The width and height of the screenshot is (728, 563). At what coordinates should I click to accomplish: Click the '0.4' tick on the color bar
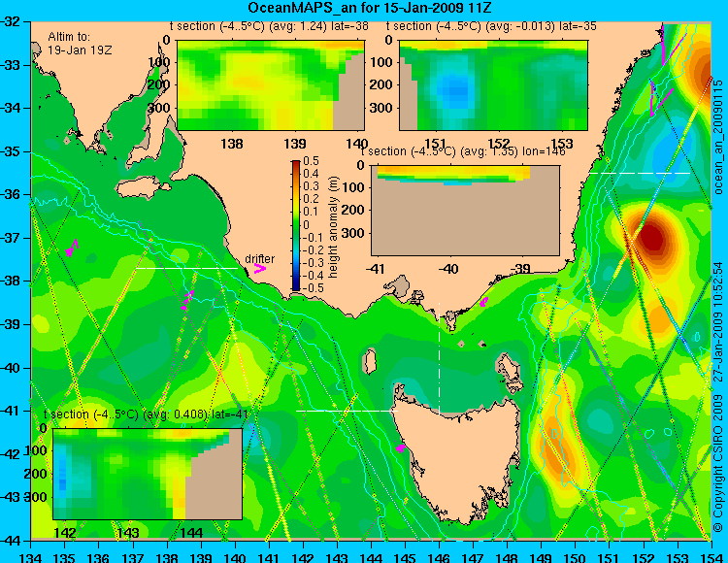point(311,174)
